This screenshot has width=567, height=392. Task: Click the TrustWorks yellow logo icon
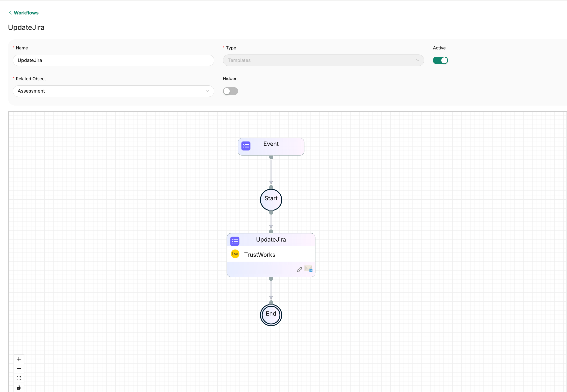[x=235, y=254]
